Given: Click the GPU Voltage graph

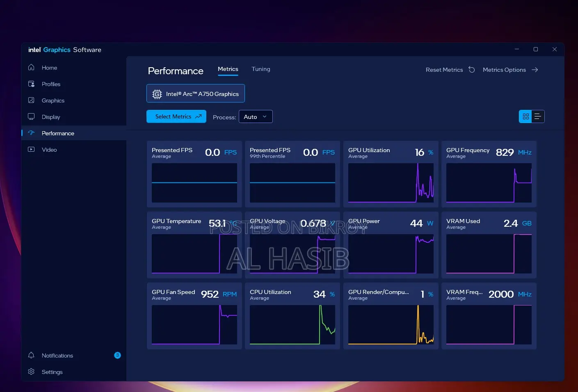Looking at the screenshot, I should pos(292,254).
